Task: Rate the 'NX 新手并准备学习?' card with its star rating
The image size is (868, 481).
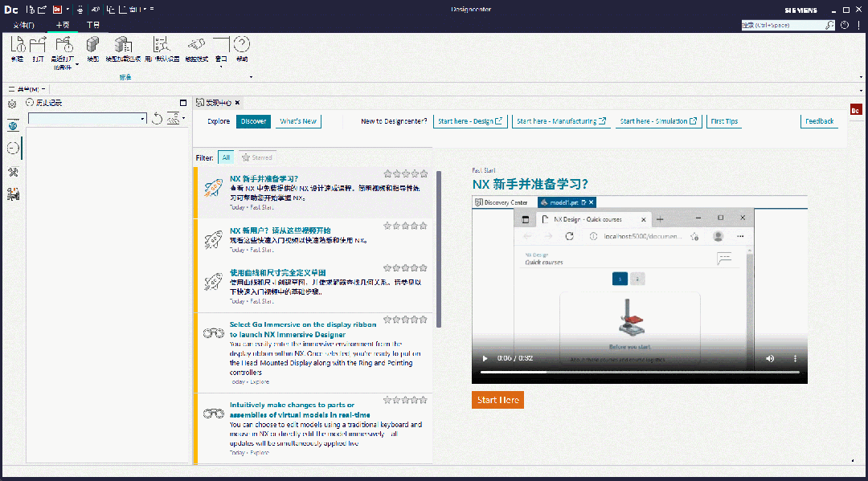Action: tap(405, 173)
